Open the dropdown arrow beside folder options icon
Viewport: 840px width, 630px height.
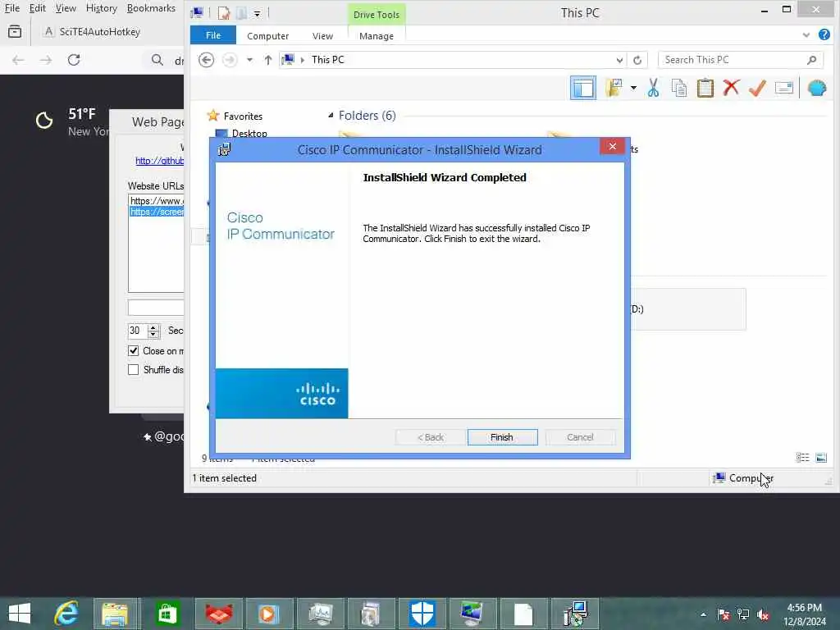coord(633,88)
